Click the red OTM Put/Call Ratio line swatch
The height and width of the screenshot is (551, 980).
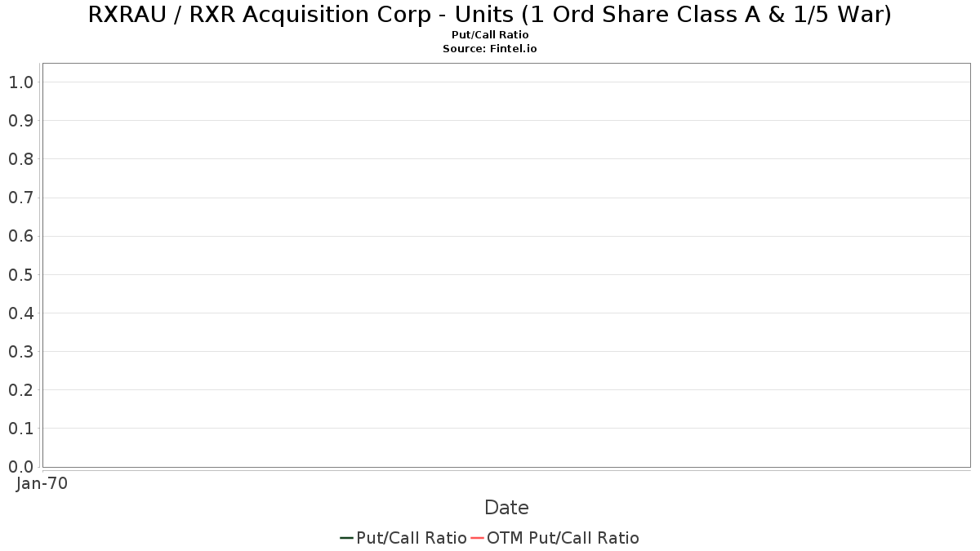478,538
